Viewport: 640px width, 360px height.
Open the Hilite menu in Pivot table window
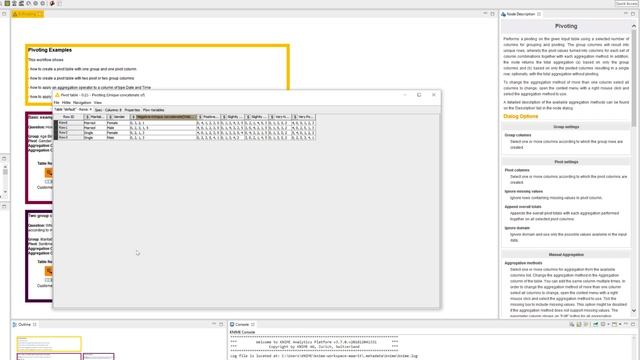(x=66, y=102)
